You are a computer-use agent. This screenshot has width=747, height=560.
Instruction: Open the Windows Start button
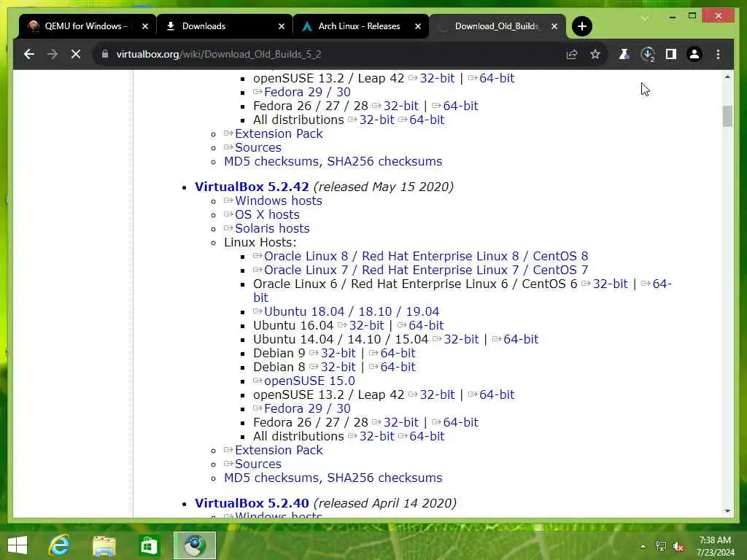click(x=18, y=545)
